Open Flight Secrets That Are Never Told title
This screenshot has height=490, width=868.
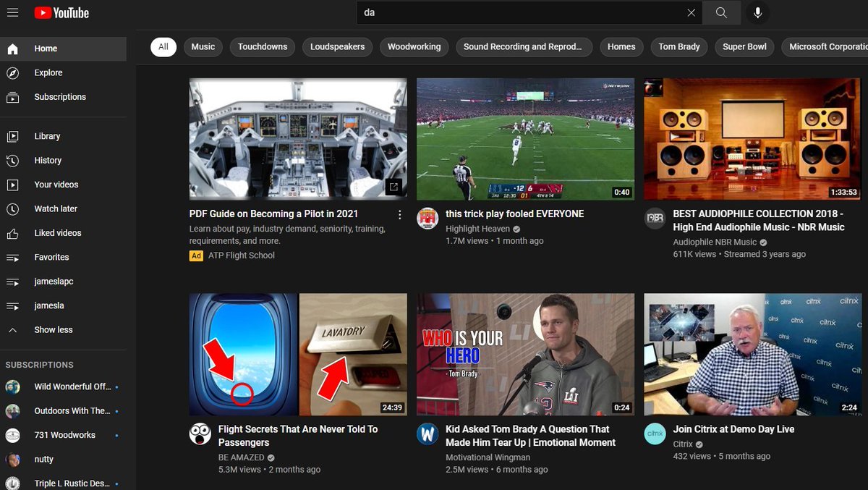[x=298, y=436]
